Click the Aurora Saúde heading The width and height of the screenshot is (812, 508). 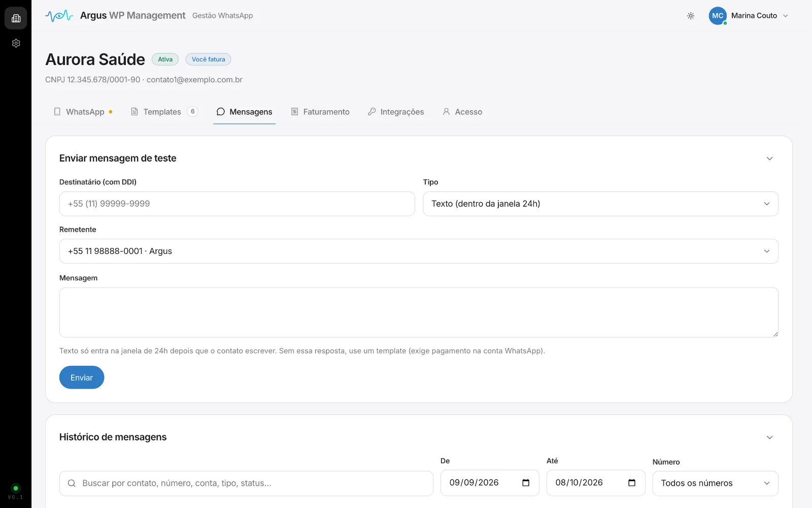95,59
